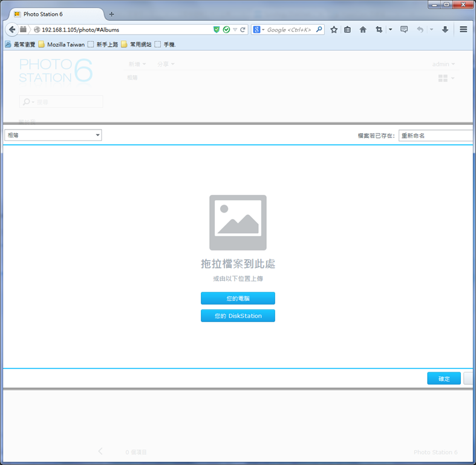Open the Mozilla Taiwan bookmark folder
Viewport: 476px width, 465px height.
[62, 44]
